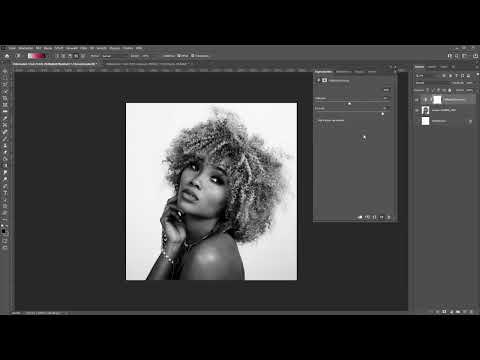Screen dimensions: 480x360
Task: Choose the radial gradient style icon
Action: [63, 56]
